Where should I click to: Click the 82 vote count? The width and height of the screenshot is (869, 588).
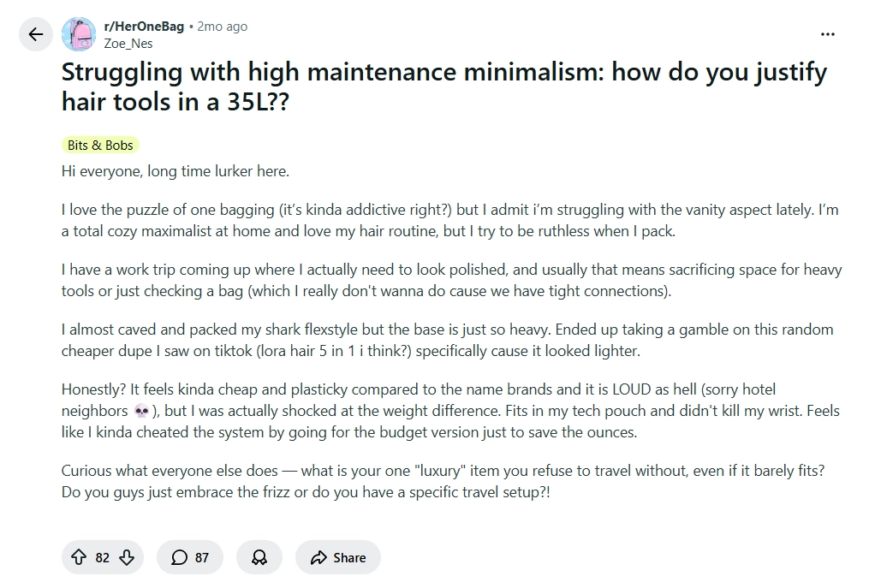[x=103, y=557]
